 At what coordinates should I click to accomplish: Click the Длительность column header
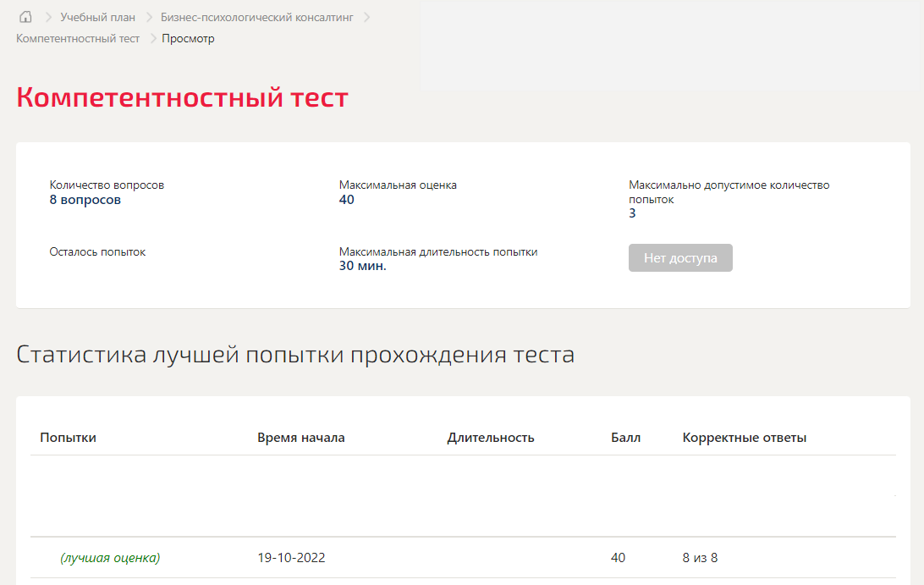490,437
